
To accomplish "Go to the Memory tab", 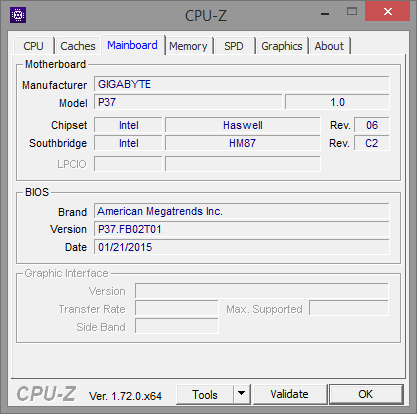I will coord(188,46).
